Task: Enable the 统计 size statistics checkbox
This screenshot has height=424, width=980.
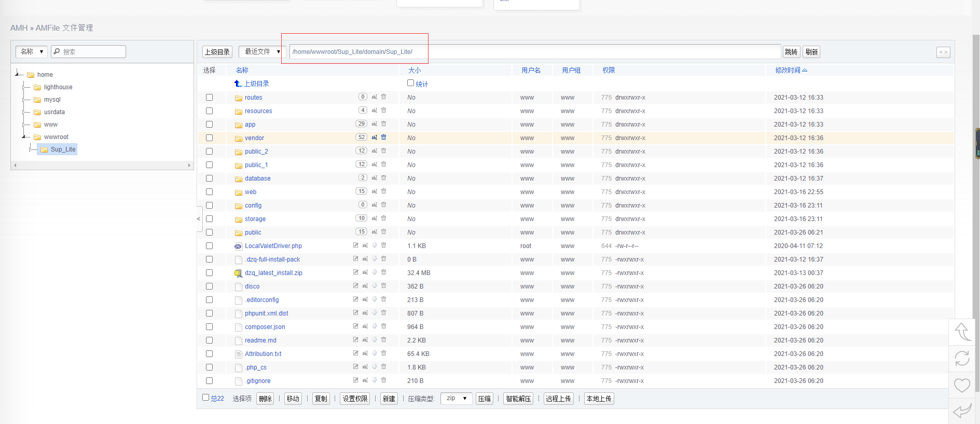Action: pyautogui.click(x=410, y=83)
